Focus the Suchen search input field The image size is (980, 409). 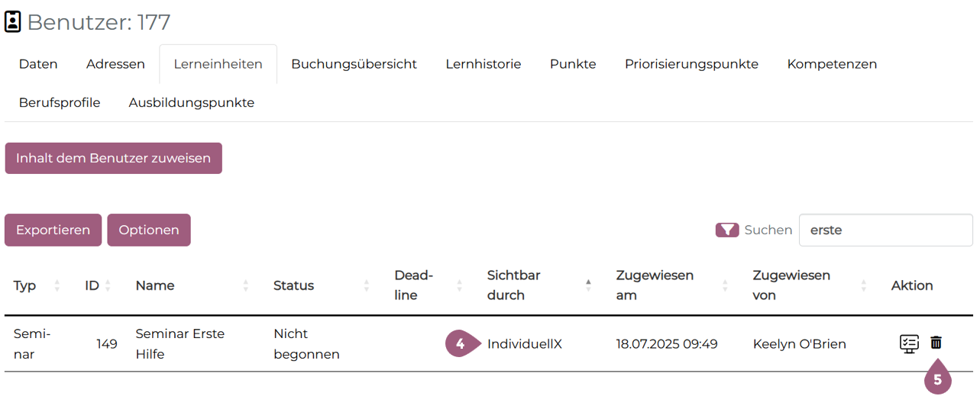tap(885, 230)
